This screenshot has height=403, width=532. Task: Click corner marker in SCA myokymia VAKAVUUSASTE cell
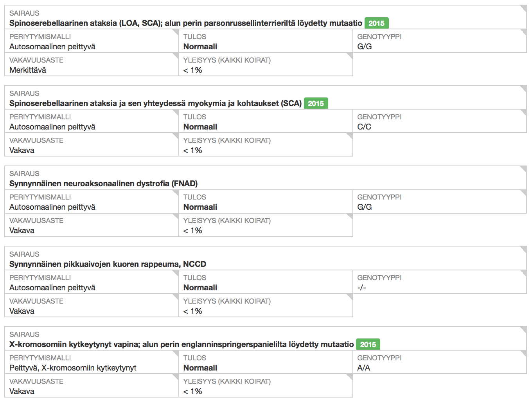(176, 136)
